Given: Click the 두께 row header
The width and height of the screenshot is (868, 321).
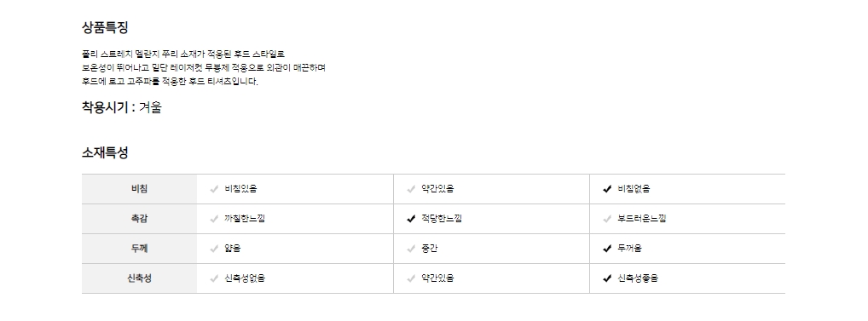Looking at the screenshot, I should click(140, 249).
